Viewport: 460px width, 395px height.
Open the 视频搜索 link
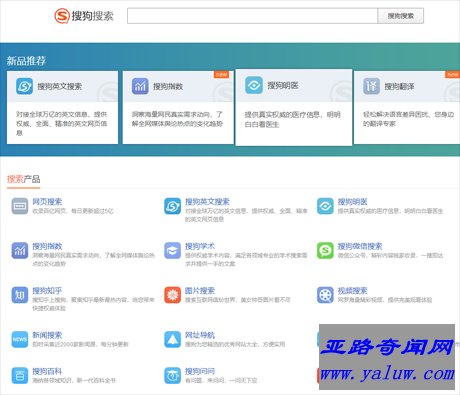click(x=352, y=291)
